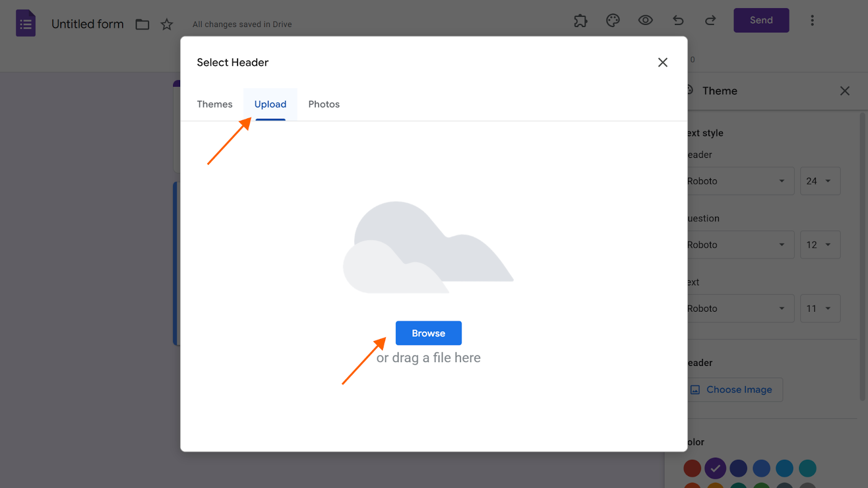The width and height of the screenshot is (868, 488).
Task: Star the Untitled form
Action: coord(167,24)
